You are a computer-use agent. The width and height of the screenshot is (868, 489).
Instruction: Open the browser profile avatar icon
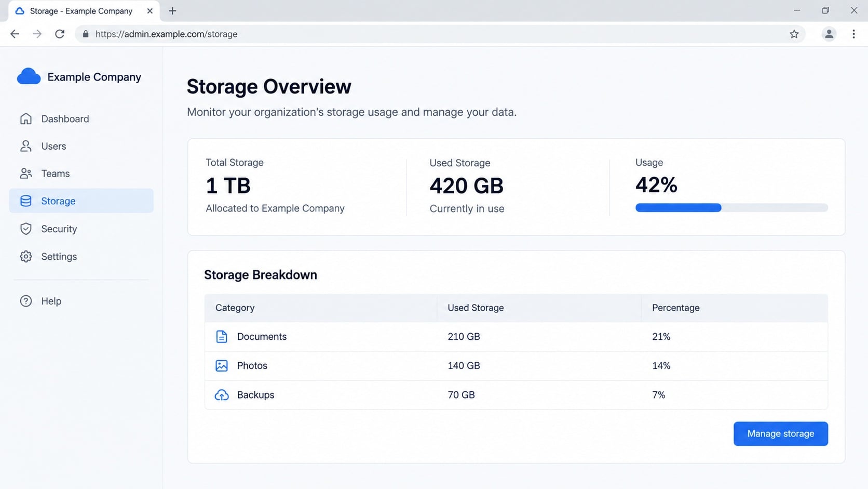tap(829, 34)
